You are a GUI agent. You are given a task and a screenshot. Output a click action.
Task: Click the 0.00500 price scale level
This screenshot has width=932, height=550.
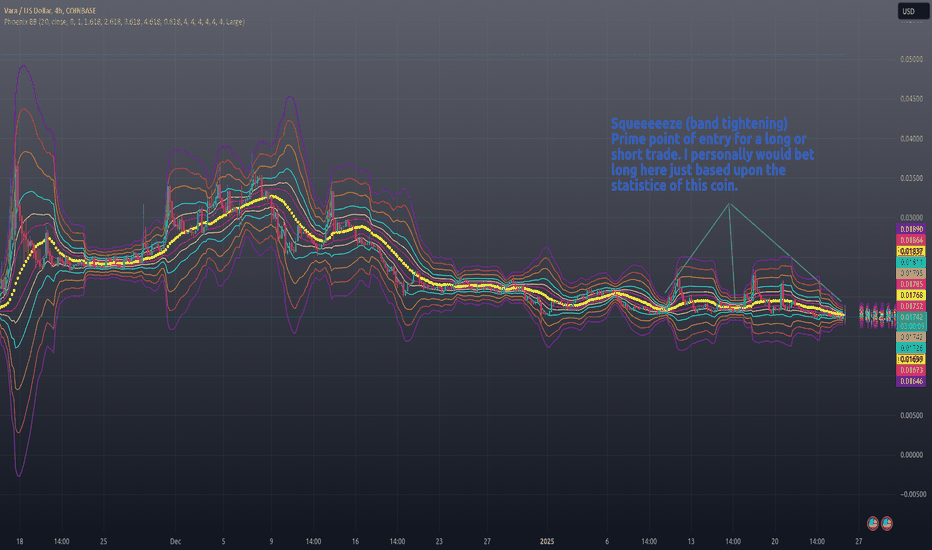(911, 415)
